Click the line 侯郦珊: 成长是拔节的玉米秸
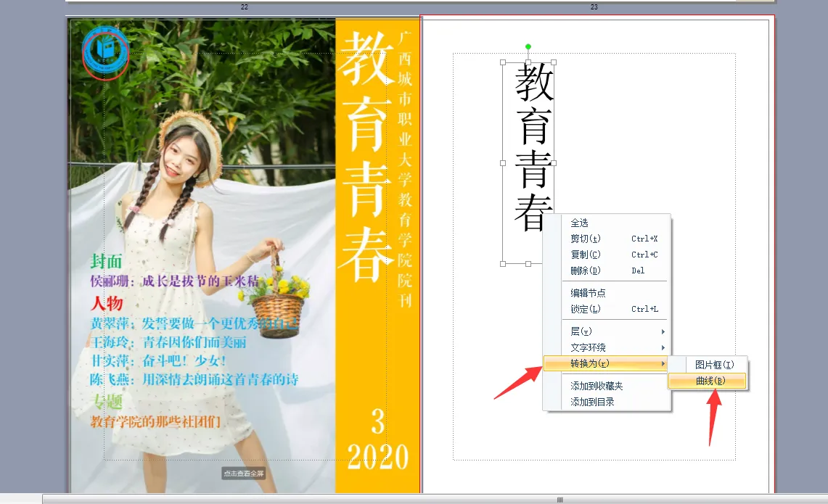This screenshot has height=504, width=828. (174, 281)
